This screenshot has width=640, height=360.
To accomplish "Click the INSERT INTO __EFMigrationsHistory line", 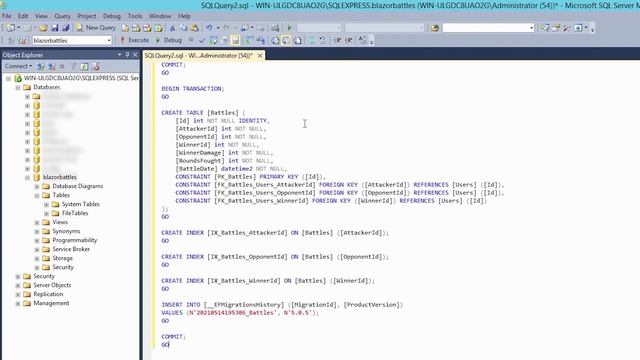I will coord(282,304).
